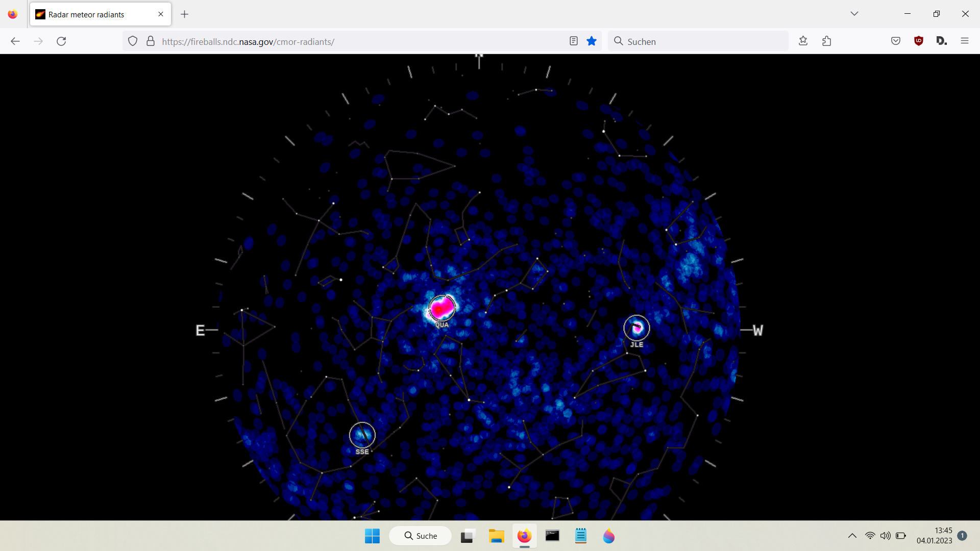
Task: Toggle reader view for this page
Action: point(574,41)
